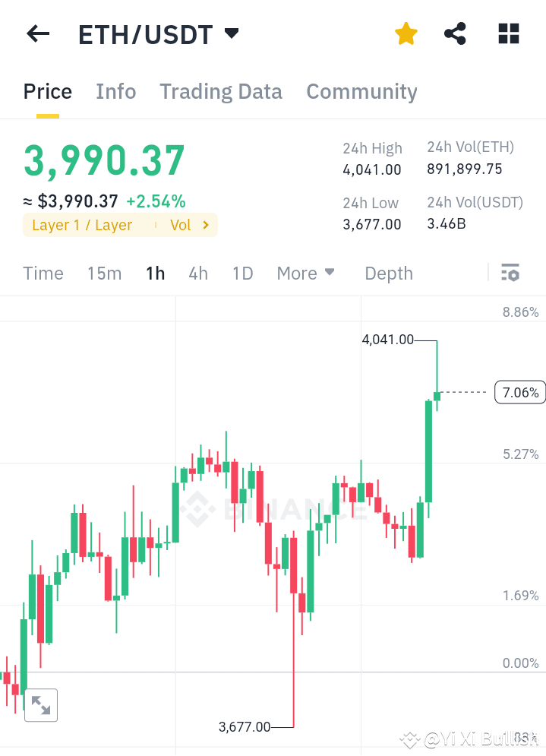Tap the back arrow to leave the chart
Screen dimensions: 546x756
click(37, 33)
